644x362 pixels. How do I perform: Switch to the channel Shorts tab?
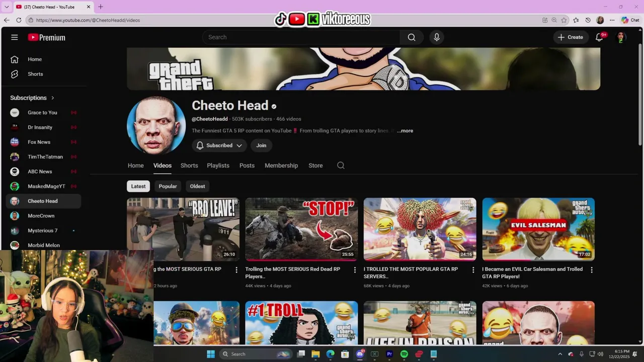click(189, 165)
